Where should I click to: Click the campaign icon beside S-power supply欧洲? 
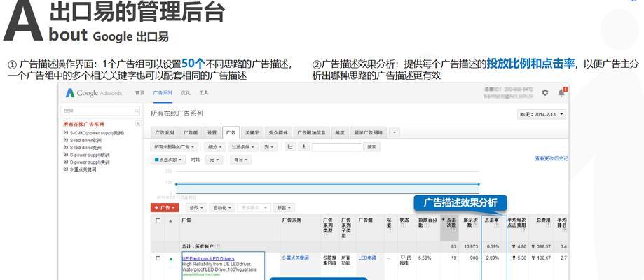pyautogui.click(x=66, y=155)
